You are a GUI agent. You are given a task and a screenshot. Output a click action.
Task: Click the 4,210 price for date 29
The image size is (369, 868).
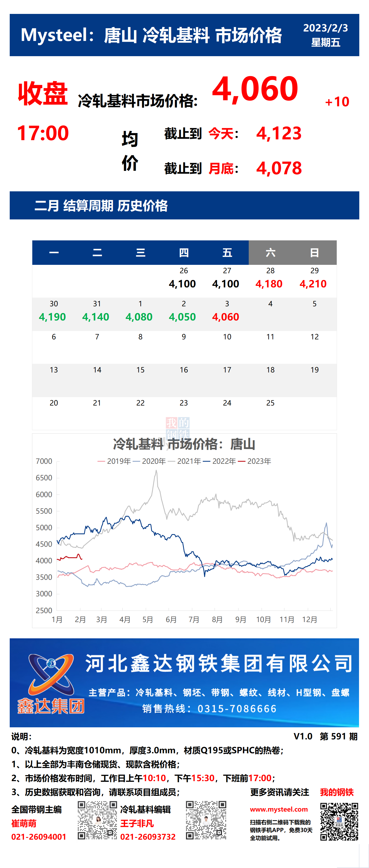(x=313, y=284)
